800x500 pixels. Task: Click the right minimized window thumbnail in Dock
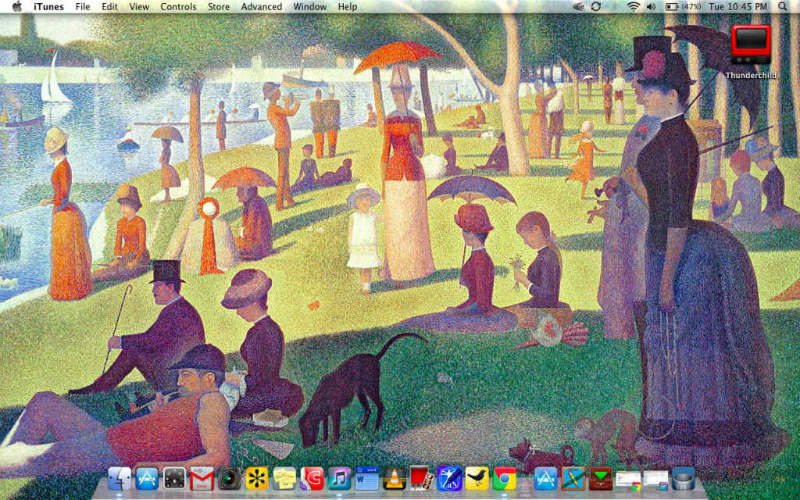point(656,480)
